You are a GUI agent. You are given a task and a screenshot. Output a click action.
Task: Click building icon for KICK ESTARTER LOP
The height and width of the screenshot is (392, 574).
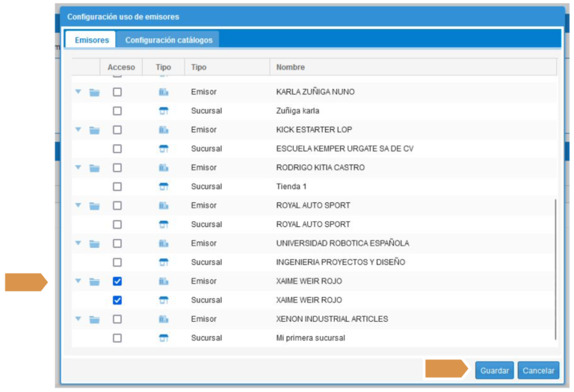[x=164, y=130]
